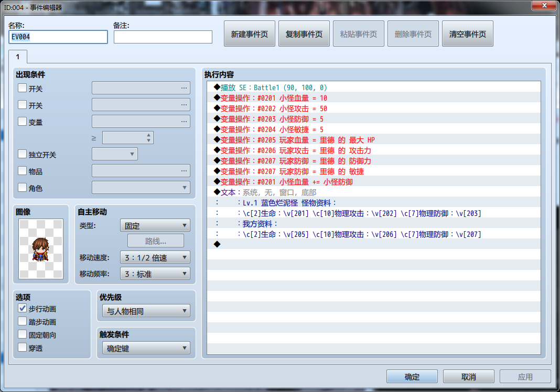The height and width of the screenshot is (392, 560).
Task: Select the empty command diamond line
Action: [373, 245]
